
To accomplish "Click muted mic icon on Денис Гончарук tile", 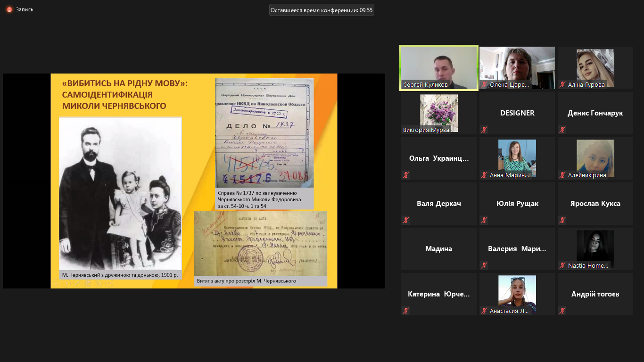I will pyautogui.click(x=562, y=130).
